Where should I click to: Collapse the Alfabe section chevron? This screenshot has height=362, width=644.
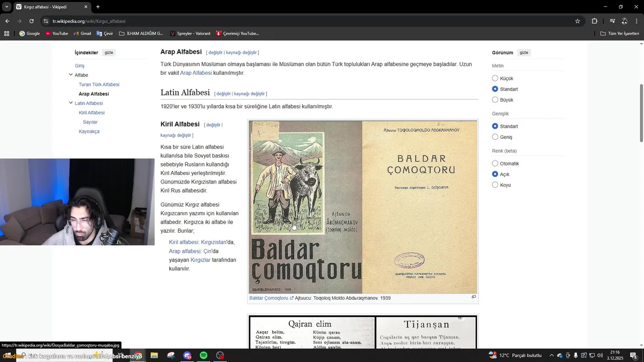(x=70, y=75)
